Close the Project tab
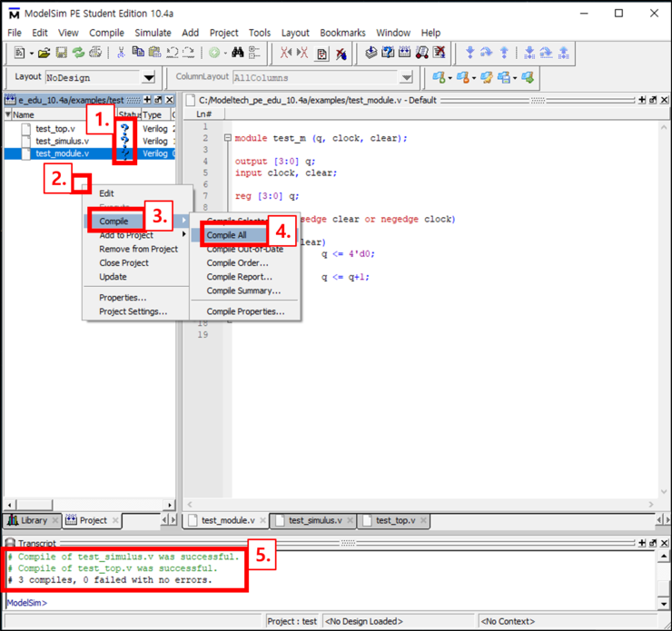672x631 pixels. 114,520
